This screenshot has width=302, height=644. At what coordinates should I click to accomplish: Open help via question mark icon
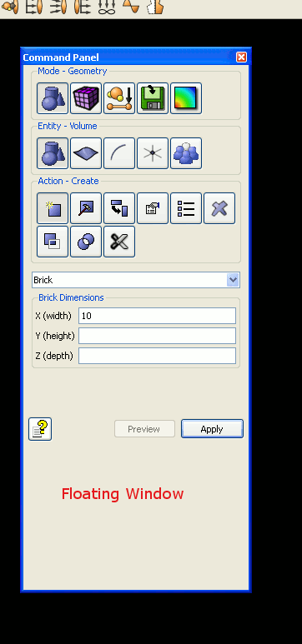coord(40,429)
